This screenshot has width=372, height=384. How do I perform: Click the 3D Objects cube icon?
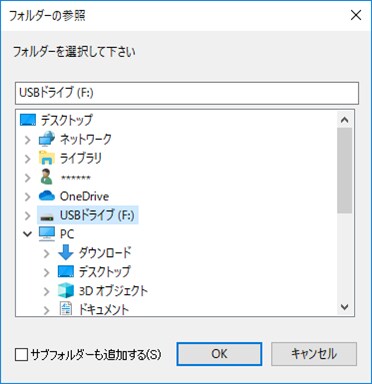click(x=66, y=290)
